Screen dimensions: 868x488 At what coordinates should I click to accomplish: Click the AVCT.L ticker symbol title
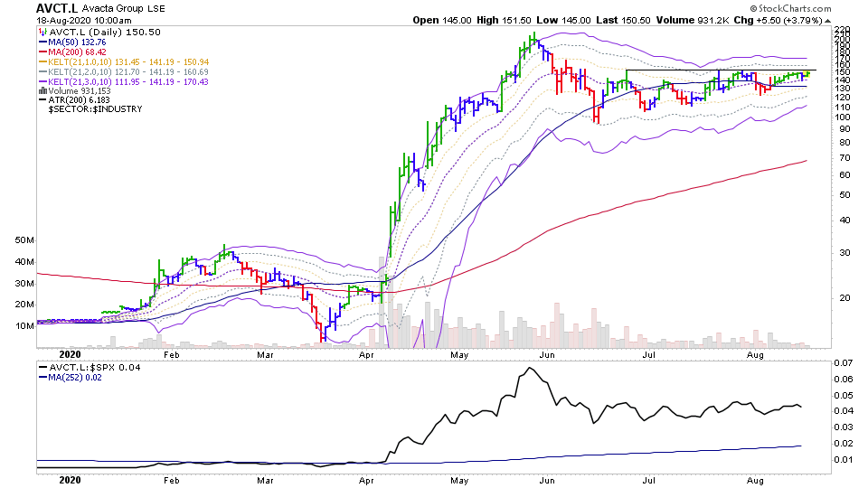tap(57, 8)
